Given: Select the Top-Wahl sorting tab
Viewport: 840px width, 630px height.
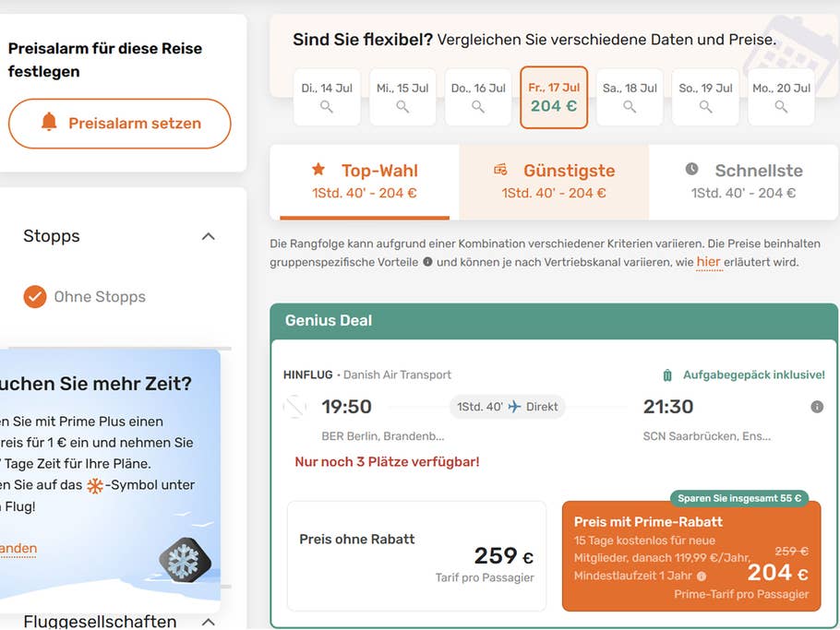Looking at the screenshot, I should tap(365, 182).
